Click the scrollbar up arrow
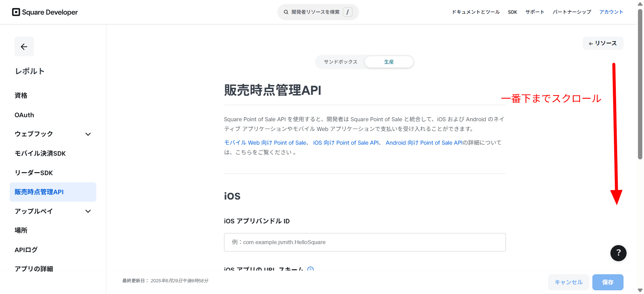The height and width of the screenshot is (294, 644). pos(640,4)
